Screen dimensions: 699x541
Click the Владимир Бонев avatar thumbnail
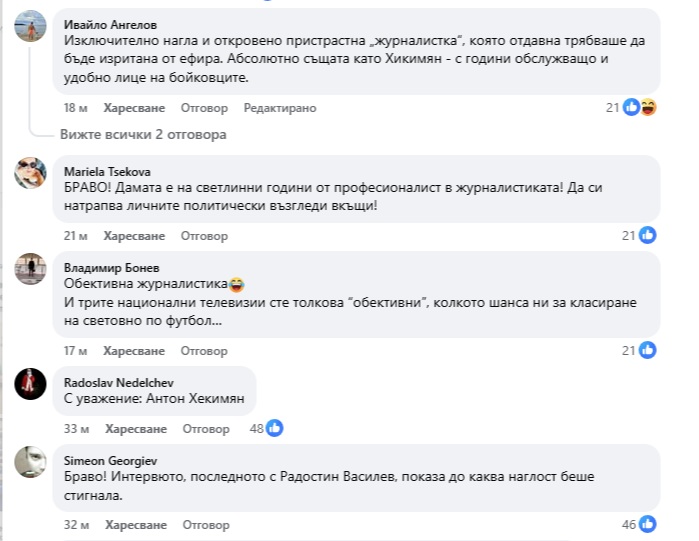click(x=30, y=268)
